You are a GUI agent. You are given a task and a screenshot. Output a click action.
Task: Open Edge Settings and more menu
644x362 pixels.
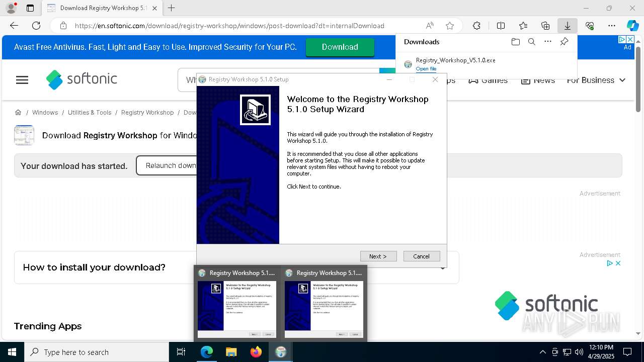[x=612, y=26]
